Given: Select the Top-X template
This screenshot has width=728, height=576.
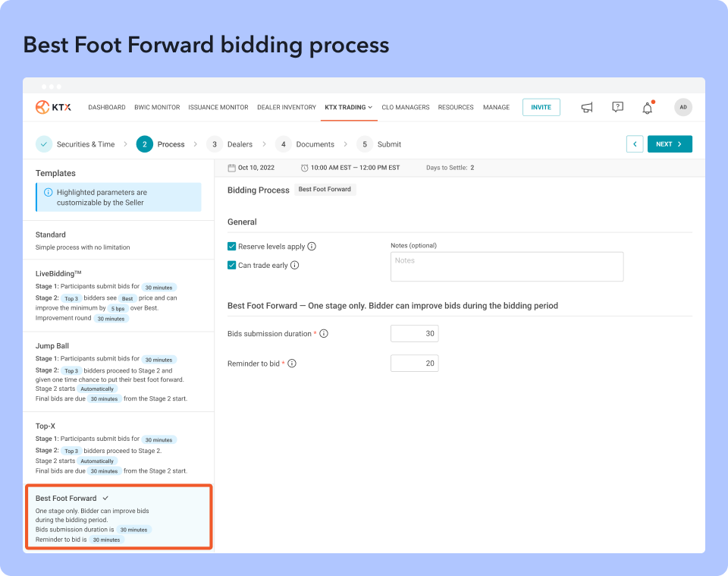Looking at the screenshot, I should [x=118, y=448].
